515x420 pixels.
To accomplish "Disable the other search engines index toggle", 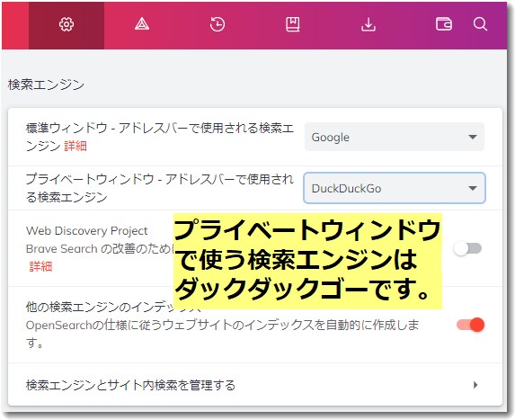I will [470, 325].
